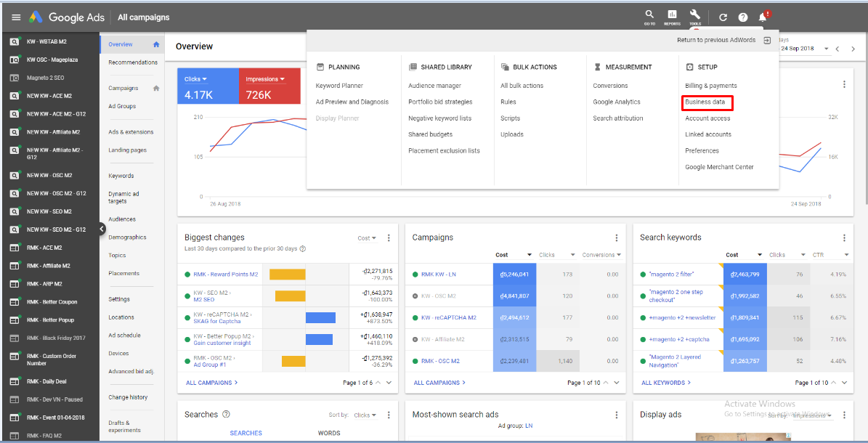
Task: Open Sort by Clicks dropdown in Searches
Action: 365,415
